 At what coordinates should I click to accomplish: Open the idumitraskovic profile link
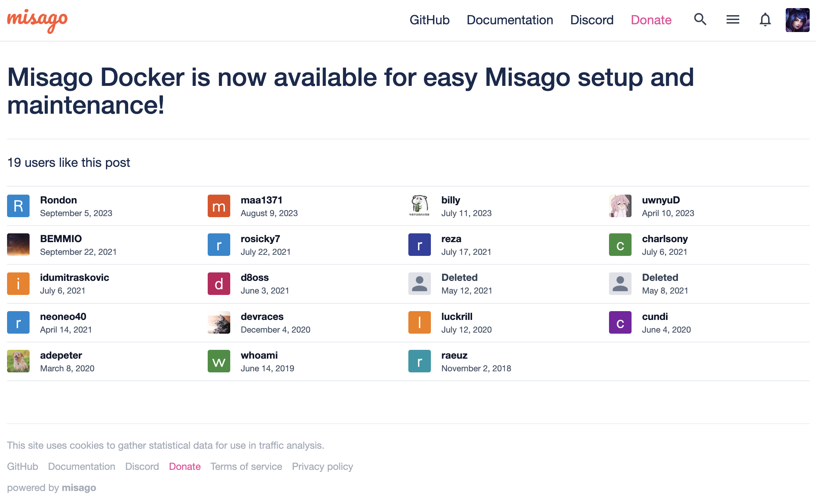pos(75,277)
